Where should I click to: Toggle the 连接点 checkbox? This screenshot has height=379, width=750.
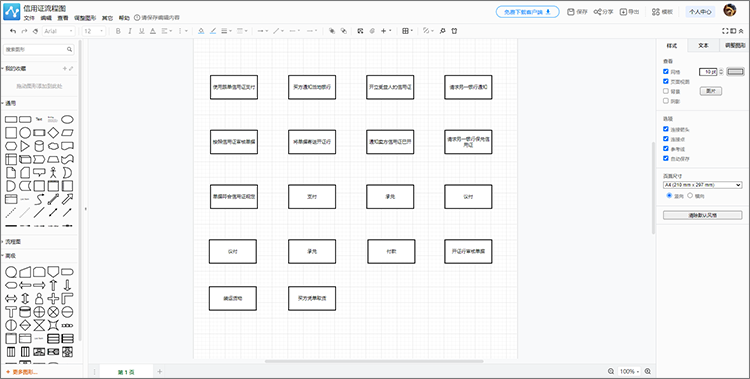666,139
